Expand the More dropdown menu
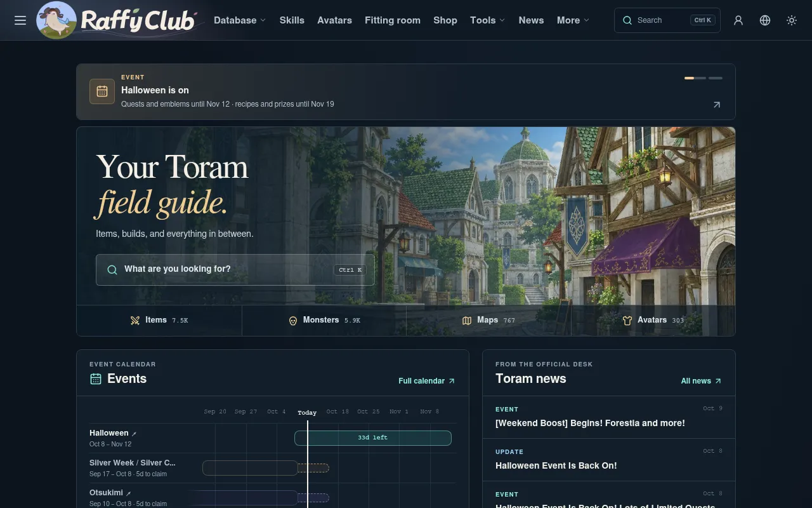The height and width of the screenshot is (508, 812). [573, 20]
